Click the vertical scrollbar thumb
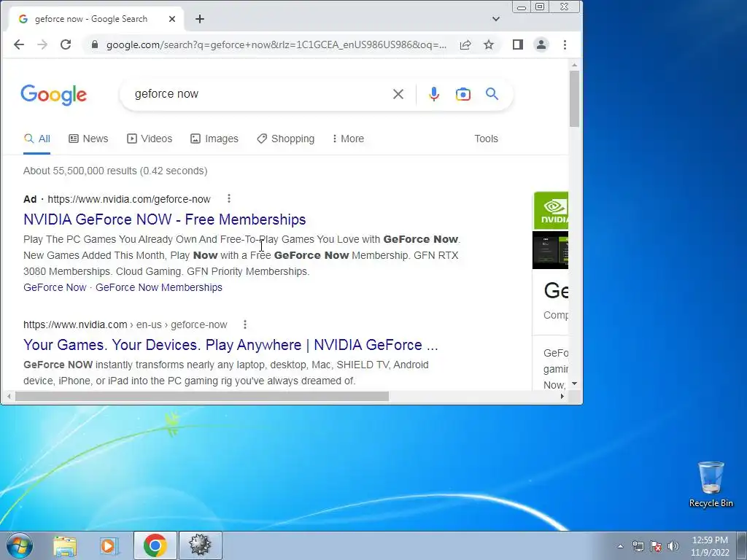This screenshot has width=747, height=560. pyautogui.click(x=575, y=98)
